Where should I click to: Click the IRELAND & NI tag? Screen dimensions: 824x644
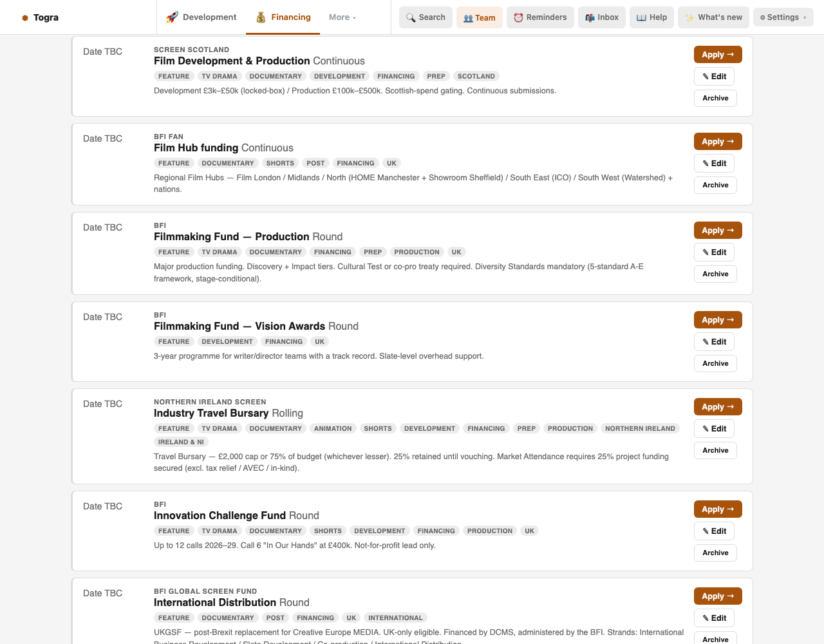[181, 442]
